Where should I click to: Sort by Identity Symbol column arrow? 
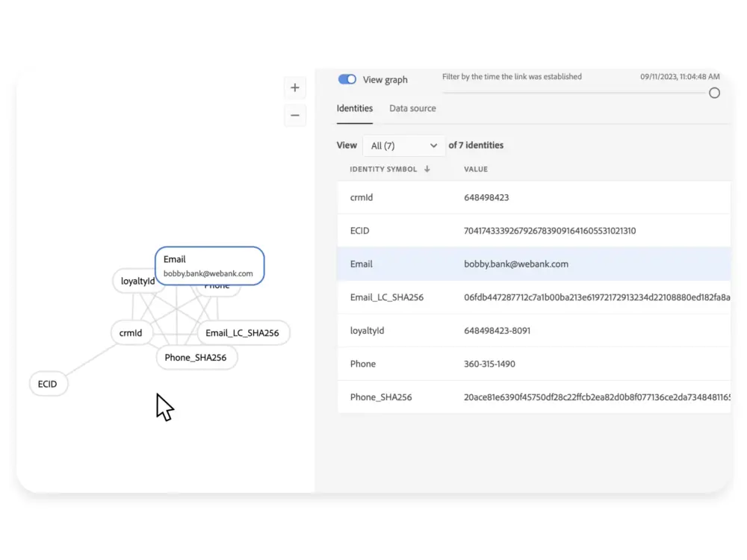[427, 169]
